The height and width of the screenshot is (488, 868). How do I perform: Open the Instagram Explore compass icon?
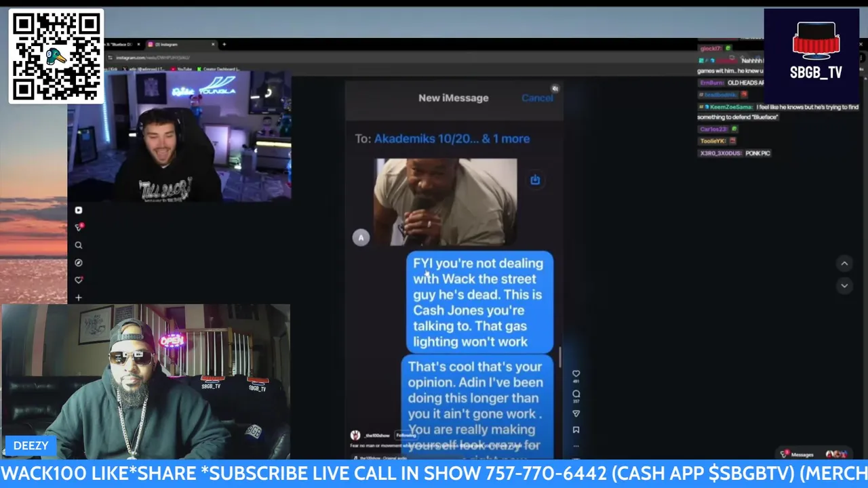79,263
